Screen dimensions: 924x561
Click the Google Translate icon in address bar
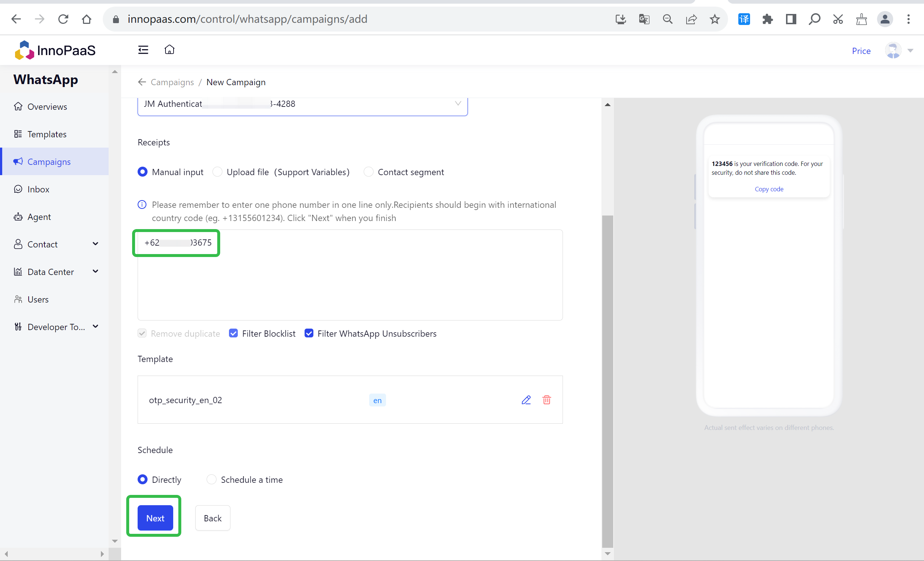644,19
